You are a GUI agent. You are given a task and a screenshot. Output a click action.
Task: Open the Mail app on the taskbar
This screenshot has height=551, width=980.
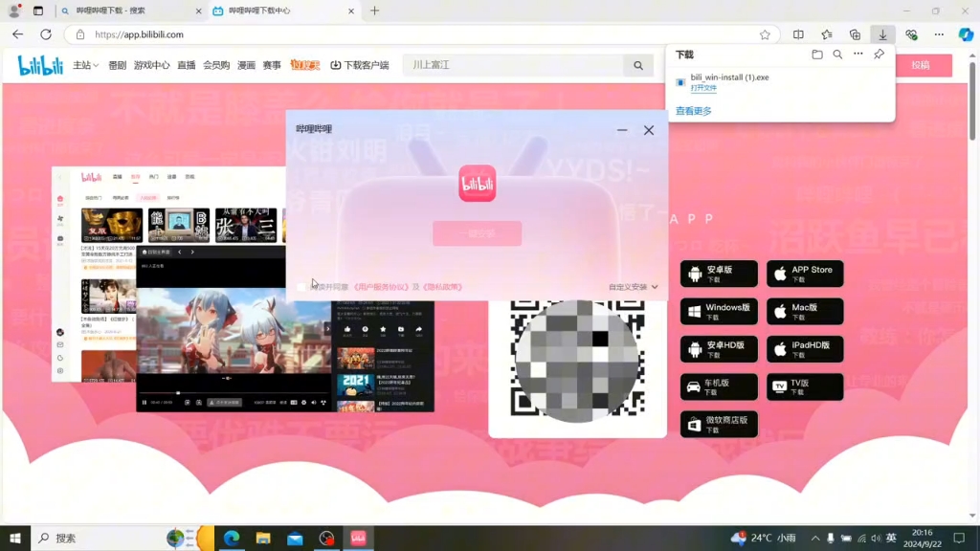point(295,538)
